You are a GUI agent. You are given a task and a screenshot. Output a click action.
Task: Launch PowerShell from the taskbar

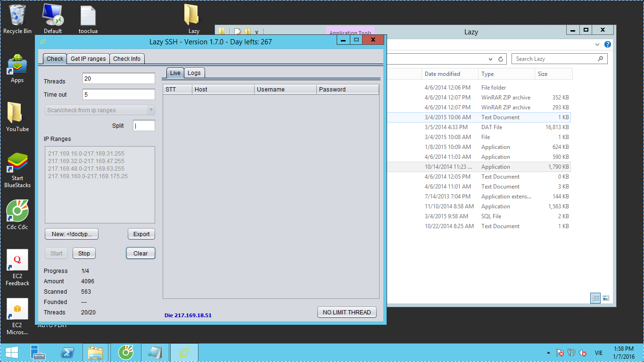67,353
